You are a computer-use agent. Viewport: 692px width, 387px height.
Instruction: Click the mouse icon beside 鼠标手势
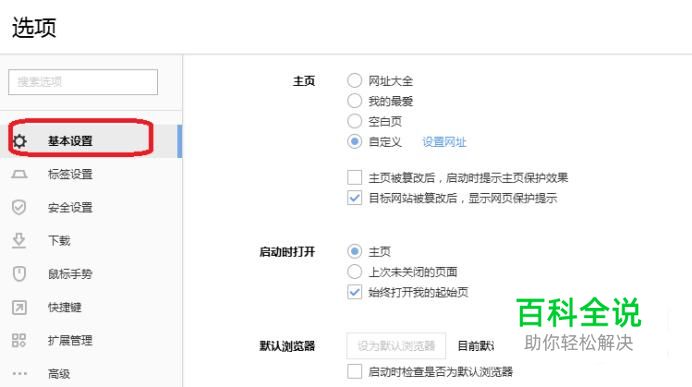coord(19,274)
